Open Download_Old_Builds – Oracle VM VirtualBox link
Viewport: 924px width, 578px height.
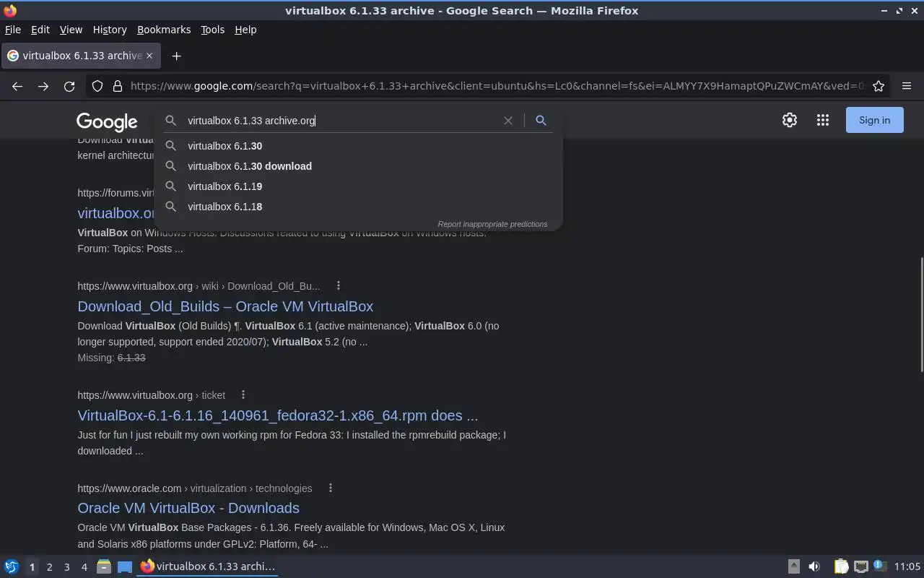pyautogui.click(x=225, y=306)
